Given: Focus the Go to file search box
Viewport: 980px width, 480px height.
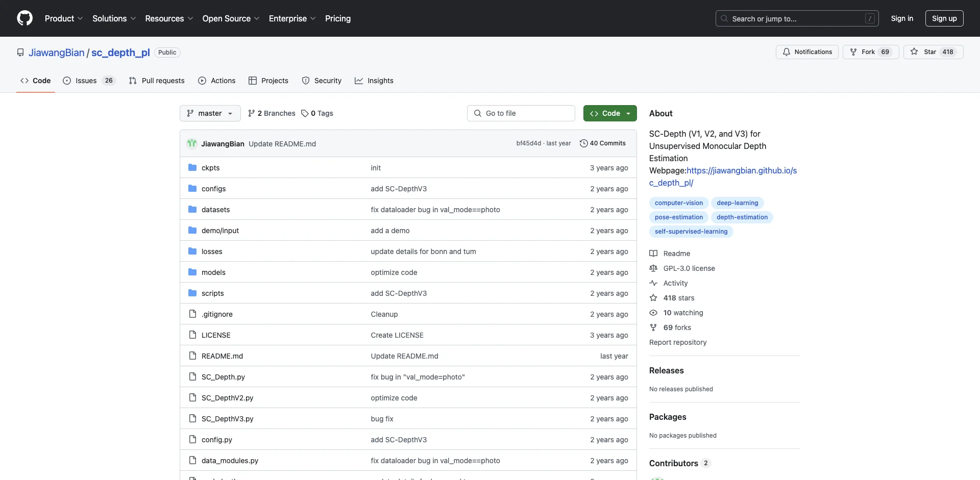Looking at the screenshot, I should pos(521,113).
